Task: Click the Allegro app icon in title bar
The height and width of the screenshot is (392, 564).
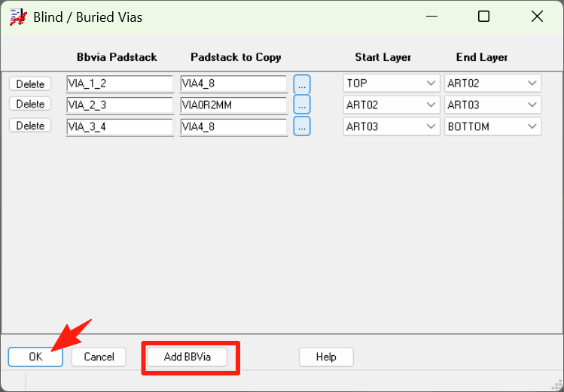Action: click(18, 17)
